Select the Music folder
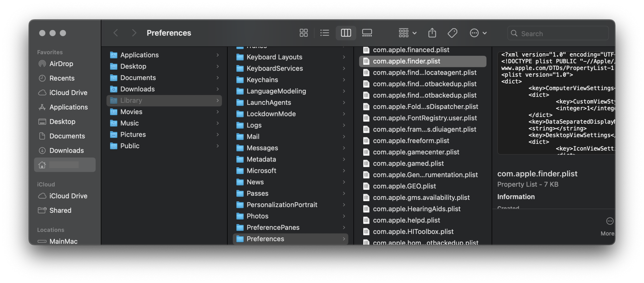Screen dimensions: 644x283 tap(164, 123)
